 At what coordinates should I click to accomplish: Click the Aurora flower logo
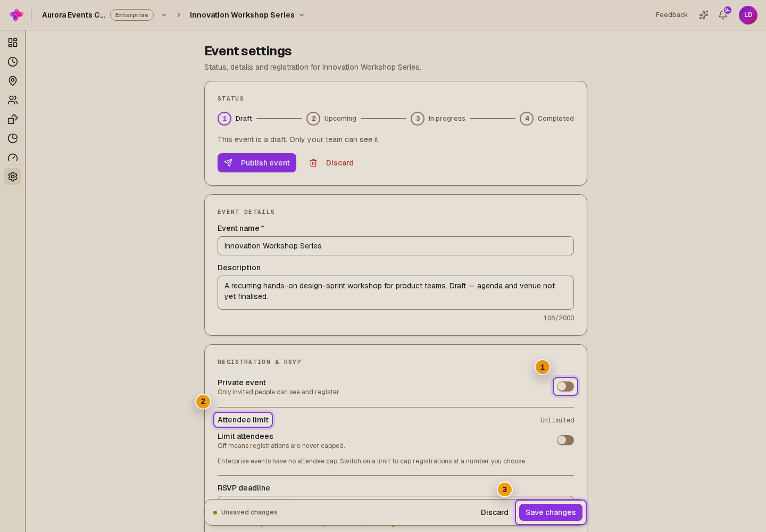pyautogui.click(x=16, y=15)
